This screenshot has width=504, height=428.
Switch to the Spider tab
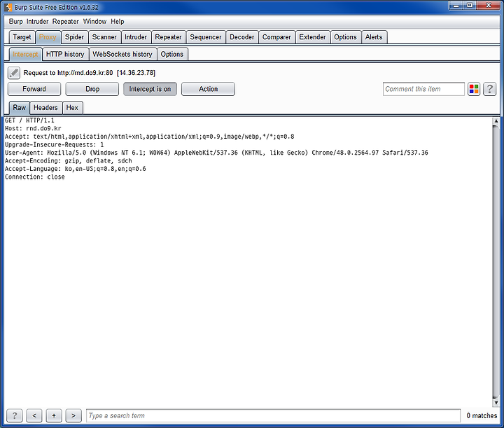tap(74, 37)
